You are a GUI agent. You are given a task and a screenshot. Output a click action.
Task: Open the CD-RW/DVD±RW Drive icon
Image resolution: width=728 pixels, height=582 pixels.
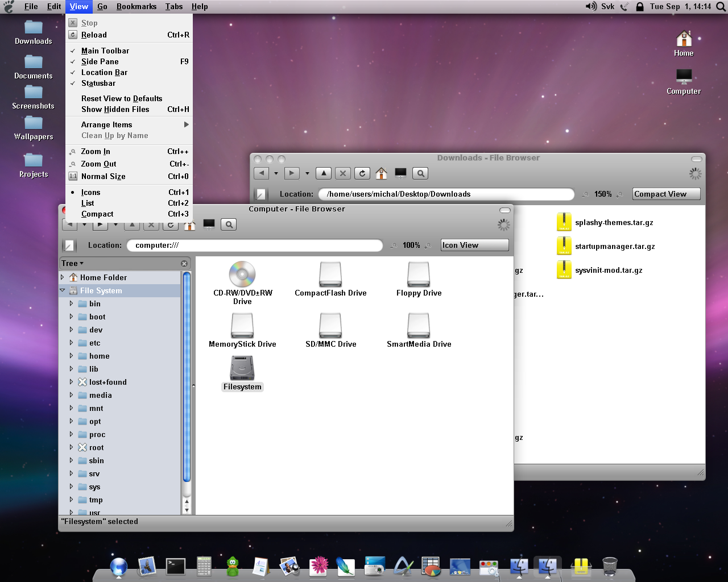tap(242, 275)
